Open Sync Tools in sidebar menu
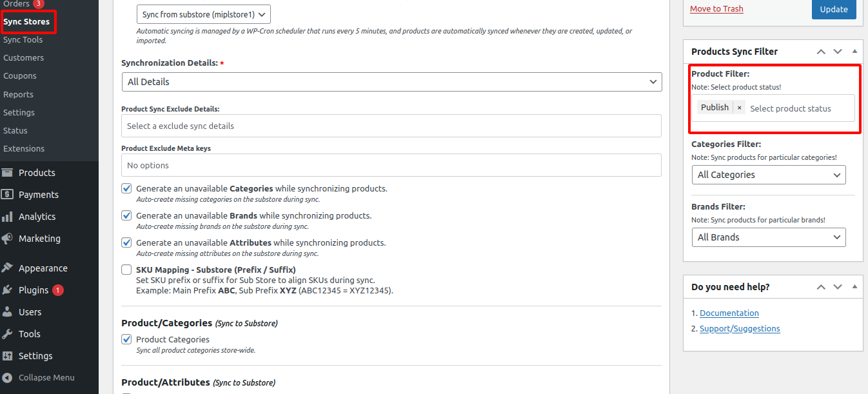 click(x=23, y=39)
